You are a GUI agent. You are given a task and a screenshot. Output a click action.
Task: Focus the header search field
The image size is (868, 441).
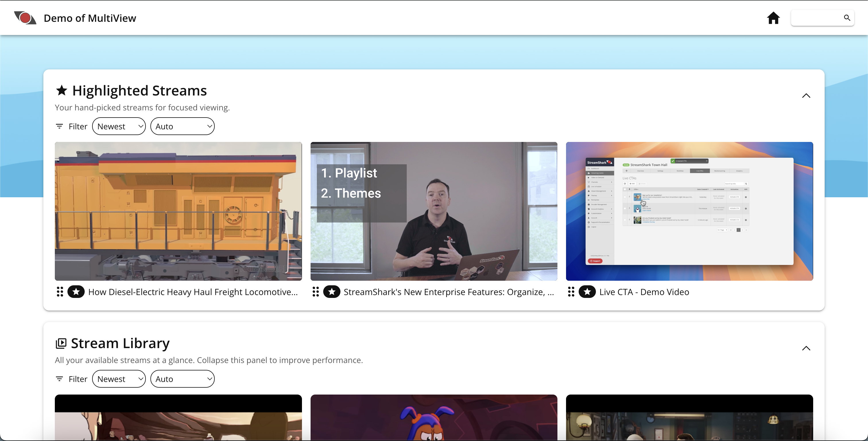(822, 18)
